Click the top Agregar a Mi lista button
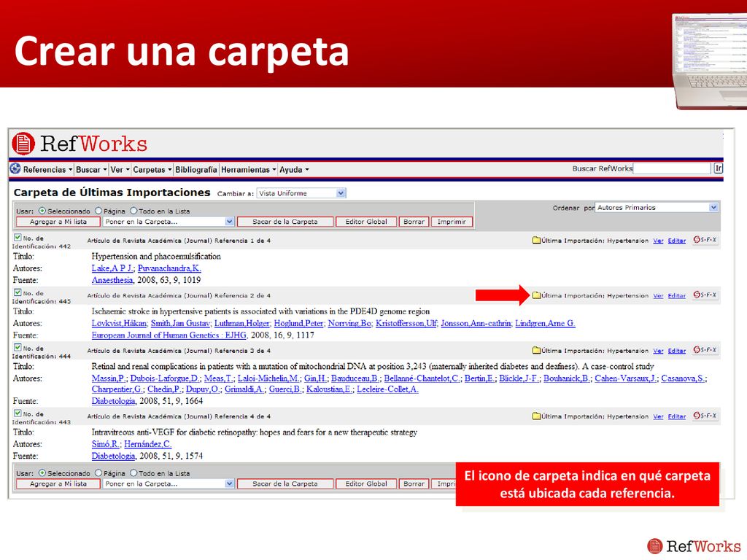Screen dimensions: 747x560 point(58,222)
